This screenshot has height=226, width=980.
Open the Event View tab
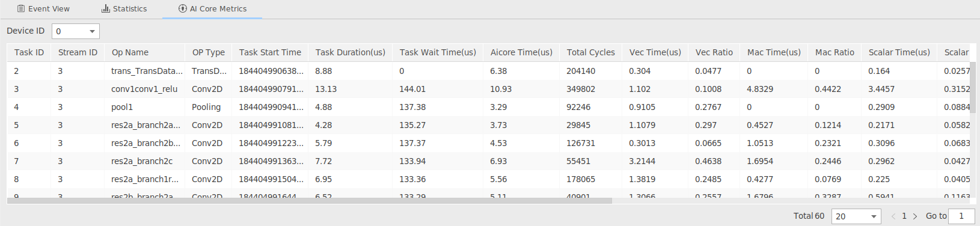pos(43,9)
